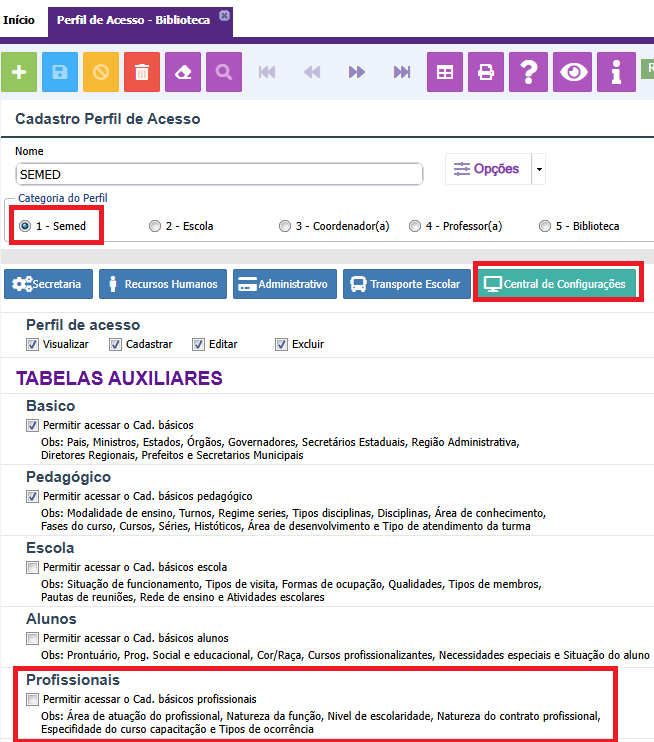Image resolution: width=654 pixels, height=742 pixels.
Task: Close the Perfil de Acesso tab
Action: (x=224, y=15)
